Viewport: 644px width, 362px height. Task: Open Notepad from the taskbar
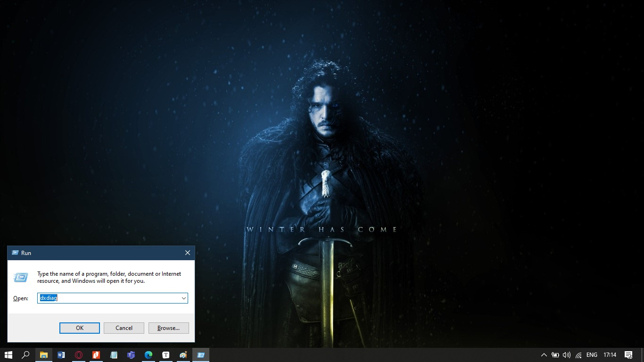tap(114, 355)
